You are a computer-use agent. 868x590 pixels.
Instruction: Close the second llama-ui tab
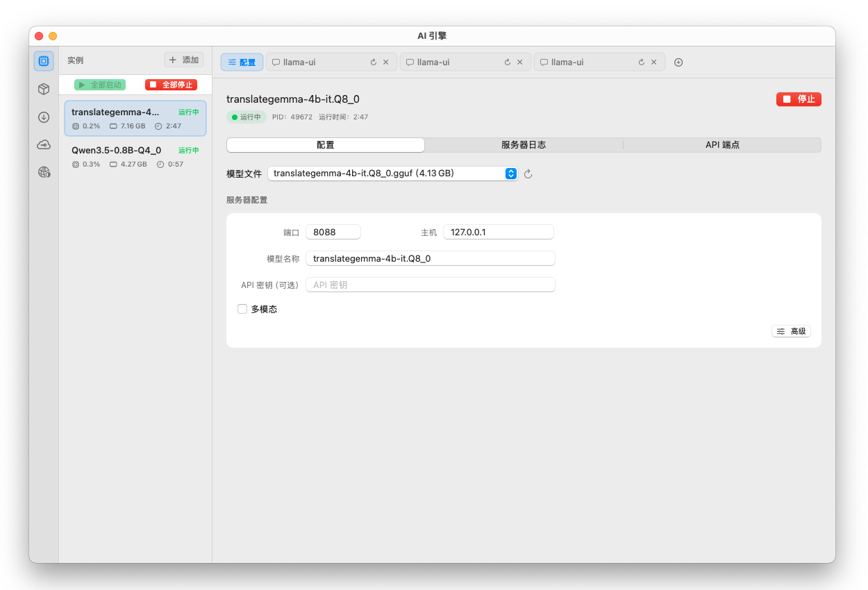tap(520, 62)
